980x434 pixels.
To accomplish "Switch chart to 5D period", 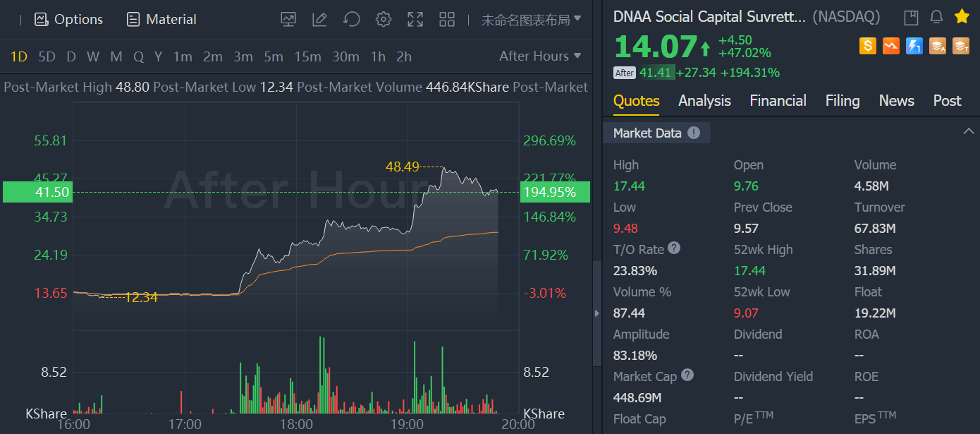I will point(47,56).
